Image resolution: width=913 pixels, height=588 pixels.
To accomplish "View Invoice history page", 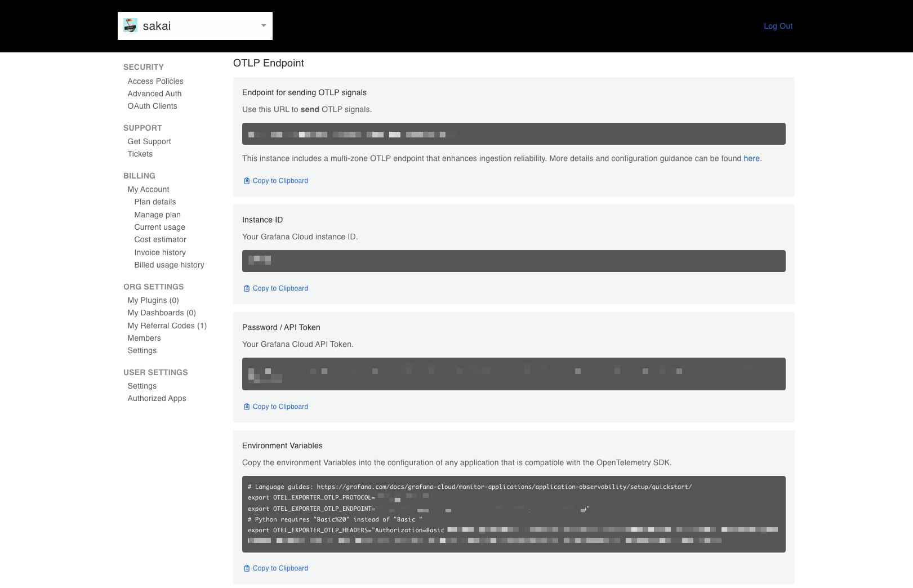I will pyautogui.click(x=160, y=252).
